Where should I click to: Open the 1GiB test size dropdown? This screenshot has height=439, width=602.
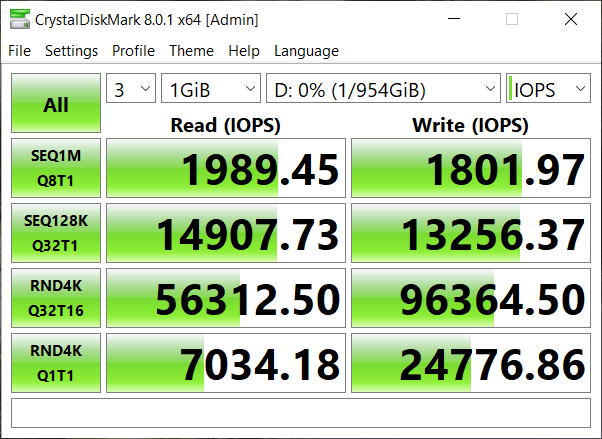tap(211, 88)
